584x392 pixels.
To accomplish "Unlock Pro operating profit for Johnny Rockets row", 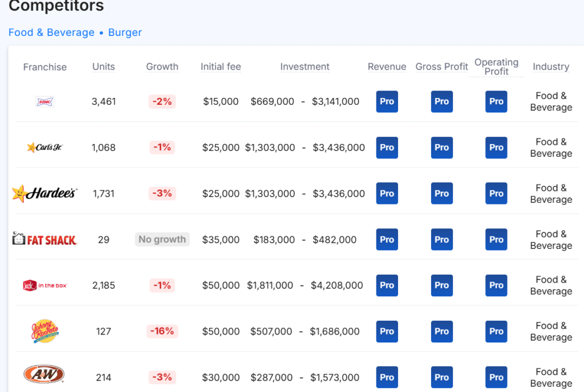I will [496, 332].
